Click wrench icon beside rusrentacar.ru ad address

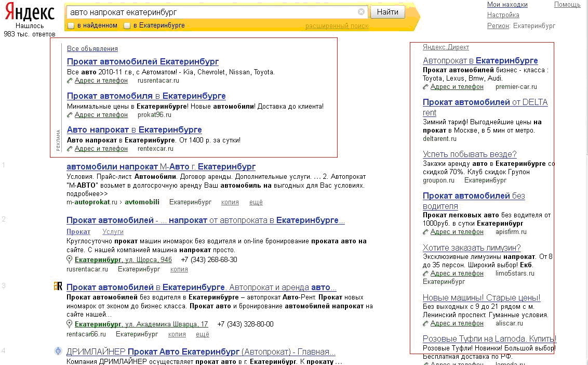tap(70, 81)
